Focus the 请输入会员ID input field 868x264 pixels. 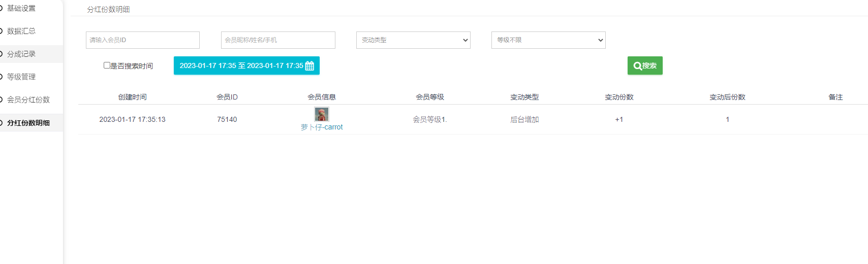(143, 40)
